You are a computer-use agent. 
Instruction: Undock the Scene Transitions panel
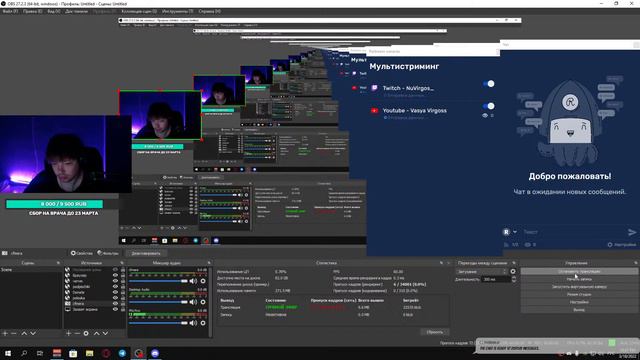pos(514,263)
